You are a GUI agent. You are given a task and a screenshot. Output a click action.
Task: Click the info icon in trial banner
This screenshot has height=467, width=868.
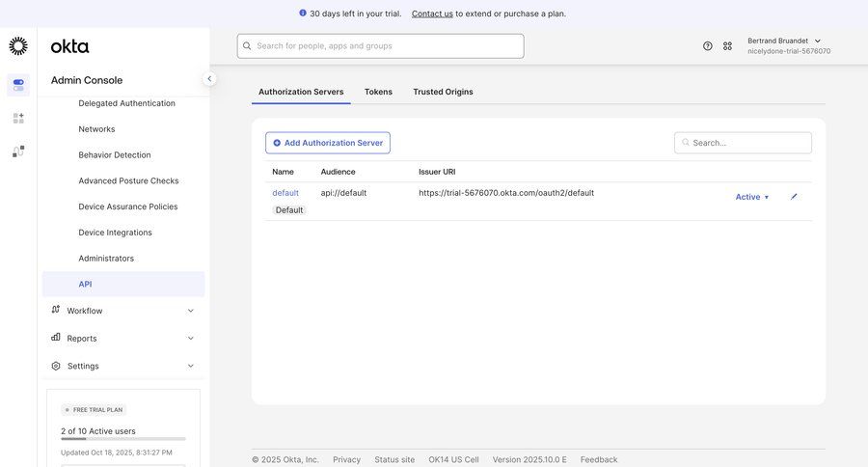tap(303, 13)
